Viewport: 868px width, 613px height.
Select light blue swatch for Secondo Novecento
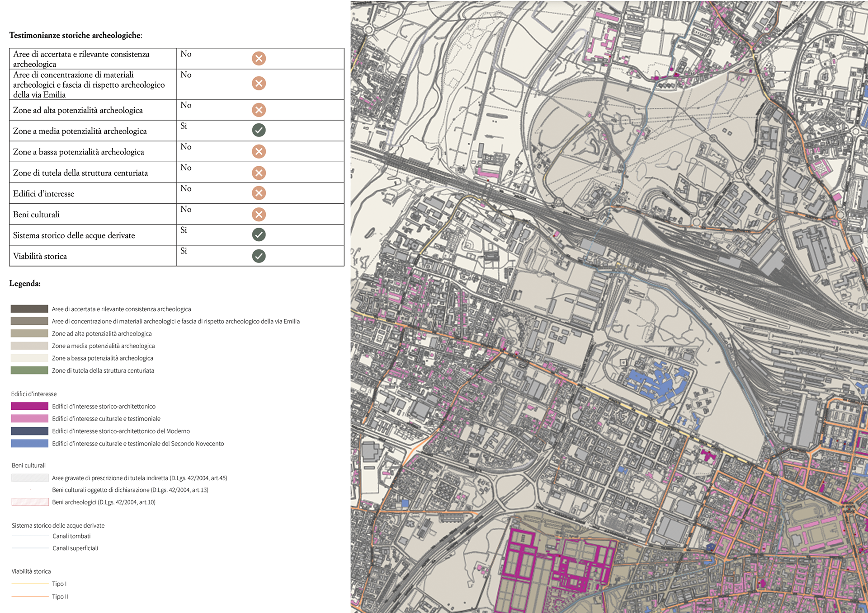click(29, 444)
